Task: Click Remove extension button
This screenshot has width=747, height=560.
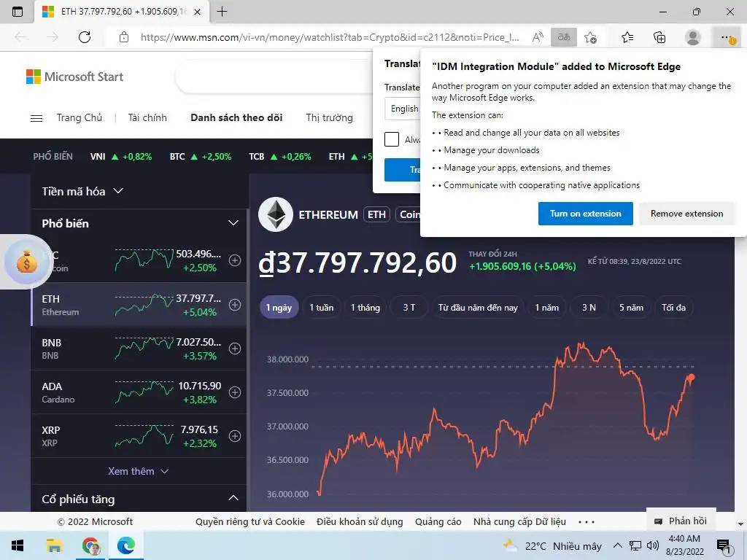Action: (x=686, y=214)
